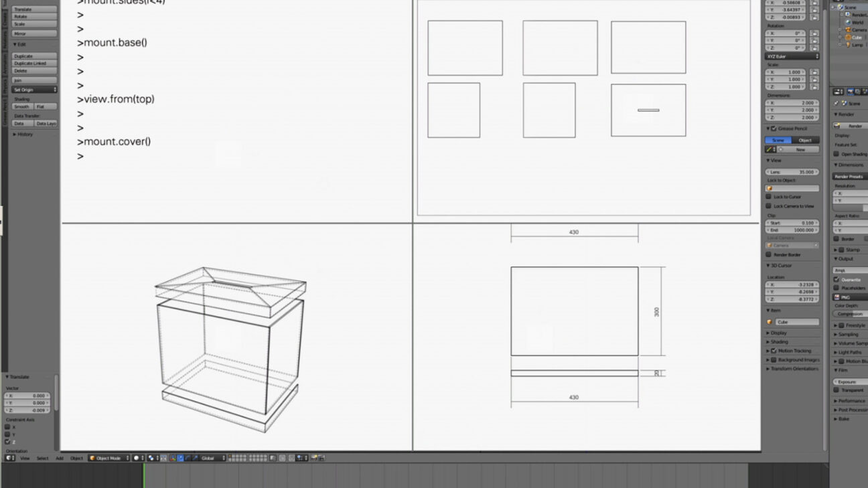Open the View menu in 3D header
This screenshot has height=488, width=868.
pyautogui.click(x=25, y=458)
